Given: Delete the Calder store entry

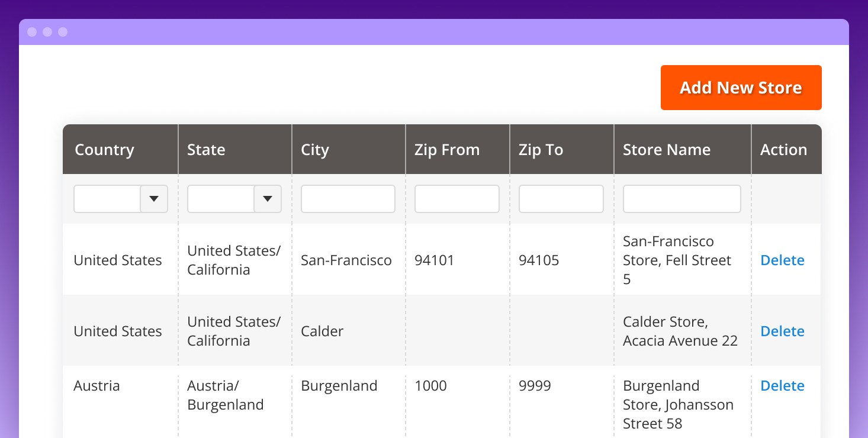Looking at the screenshot, I should click(782, 331).
